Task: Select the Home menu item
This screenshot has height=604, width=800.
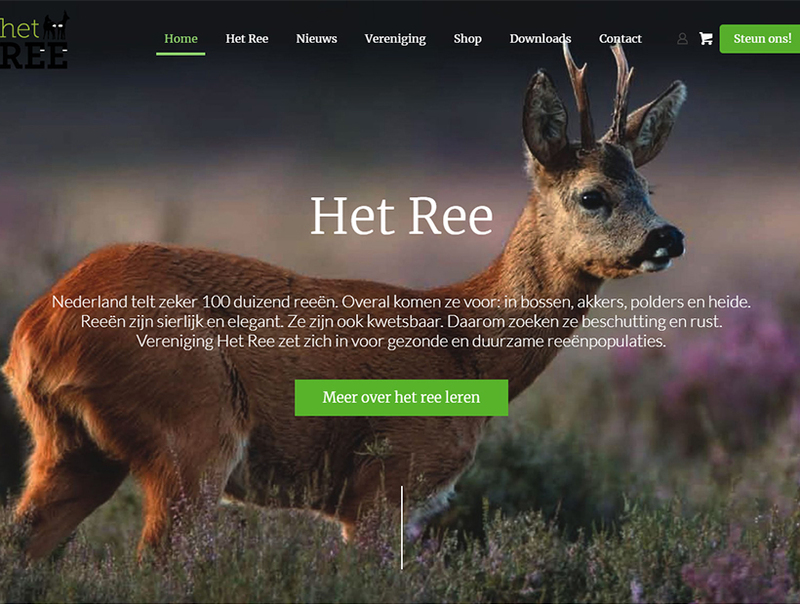Action: 181,39
